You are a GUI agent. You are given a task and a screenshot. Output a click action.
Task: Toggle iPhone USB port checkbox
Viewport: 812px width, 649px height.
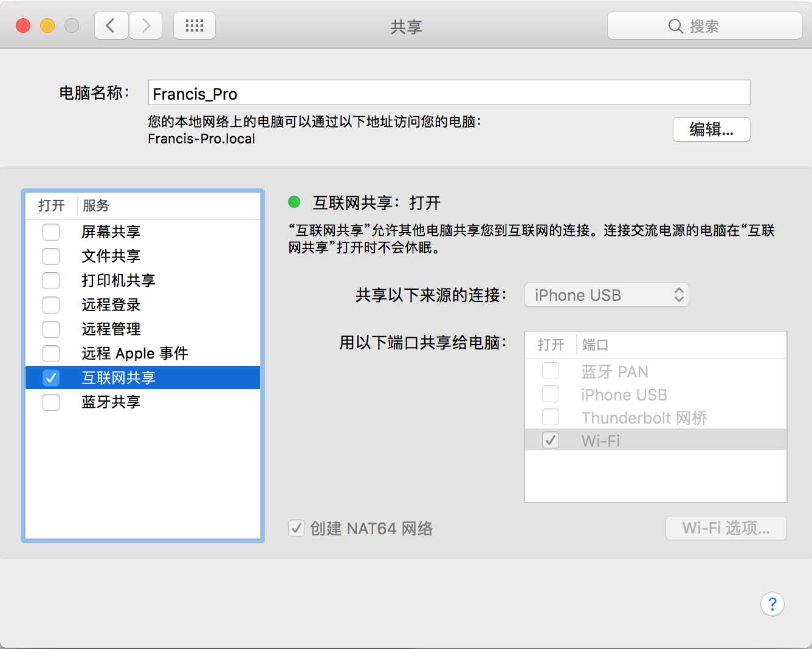(x=551, y=394)
